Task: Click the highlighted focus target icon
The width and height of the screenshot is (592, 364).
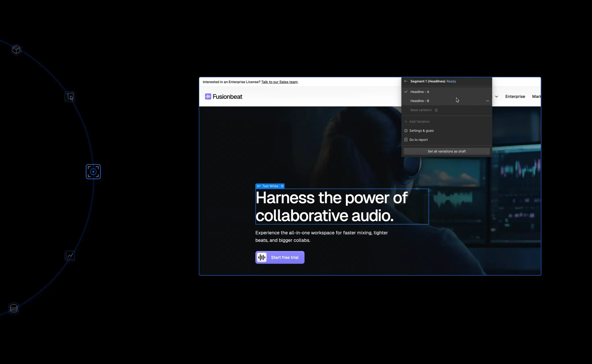Action: 93,172
